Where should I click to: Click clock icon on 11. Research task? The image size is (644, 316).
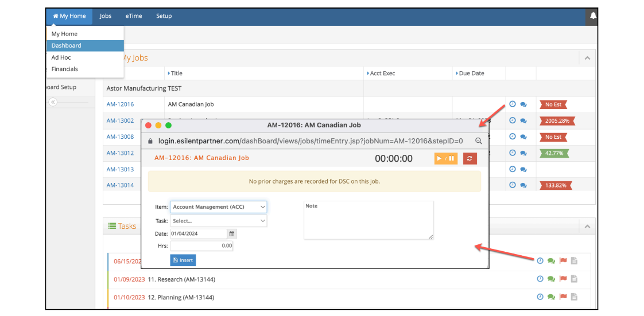[540, 279]
